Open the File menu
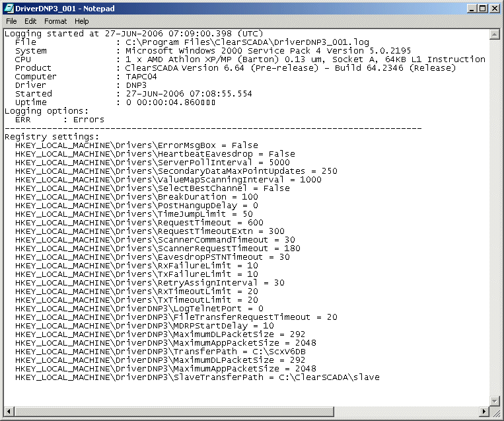 tap(11, 21)
